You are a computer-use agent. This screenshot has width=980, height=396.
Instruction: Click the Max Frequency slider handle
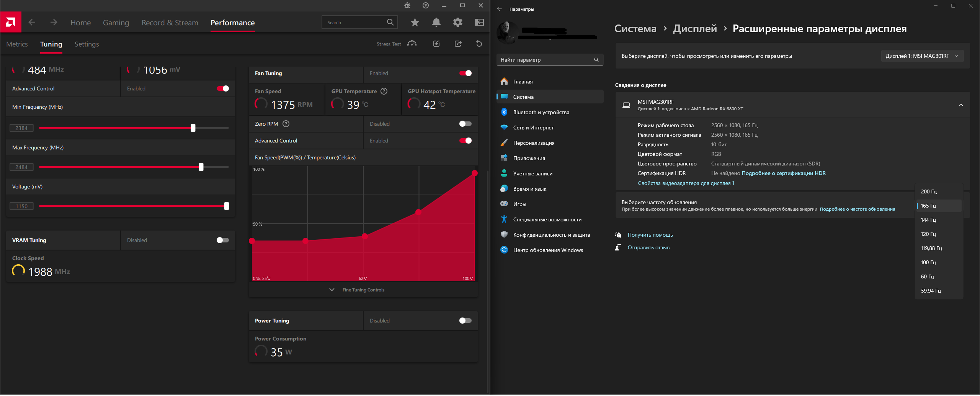coord(201,167)
